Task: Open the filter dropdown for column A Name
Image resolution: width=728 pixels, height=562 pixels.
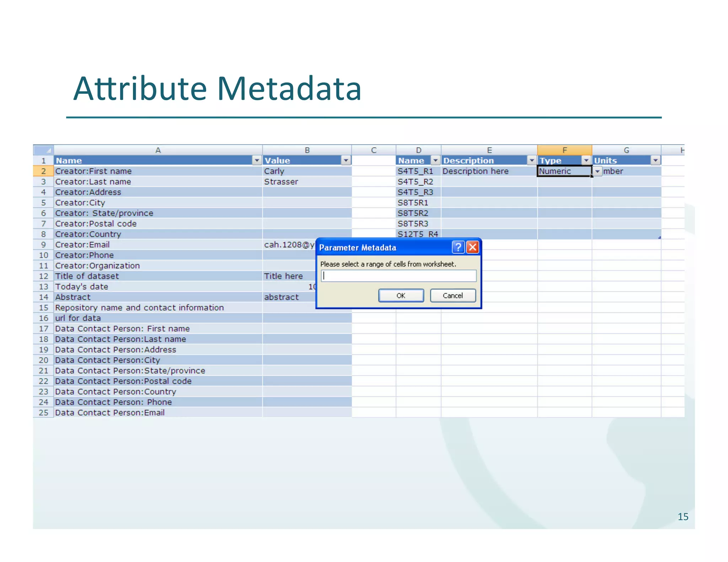Action: click(257, 161)
